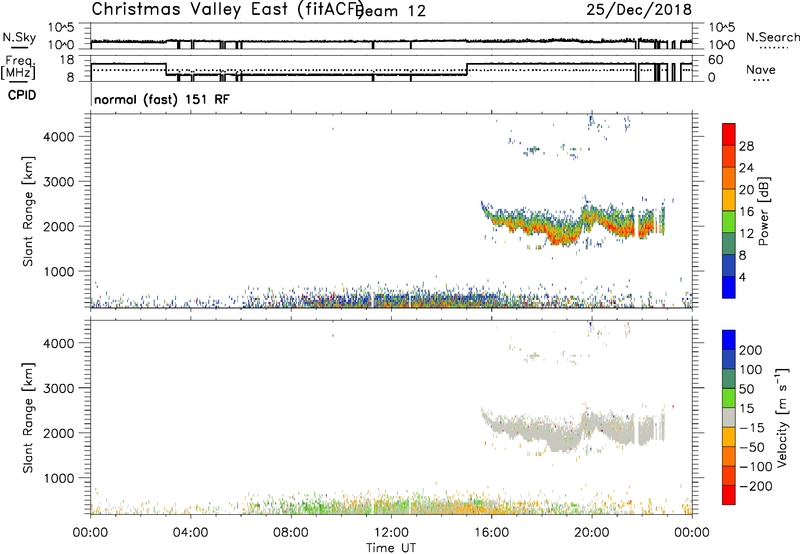Click the 'Beam 12' label

(392, 11)
